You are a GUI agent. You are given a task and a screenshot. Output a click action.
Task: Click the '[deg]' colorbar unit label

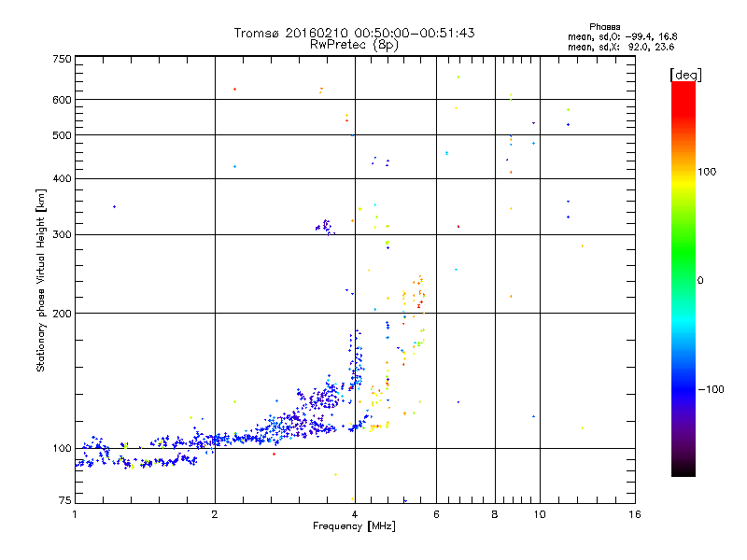tap(685, 75)
